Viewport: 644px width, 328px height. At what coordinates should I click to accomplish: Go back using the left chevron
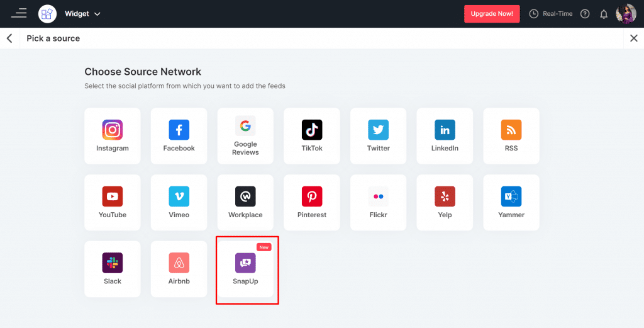[9, 38]
